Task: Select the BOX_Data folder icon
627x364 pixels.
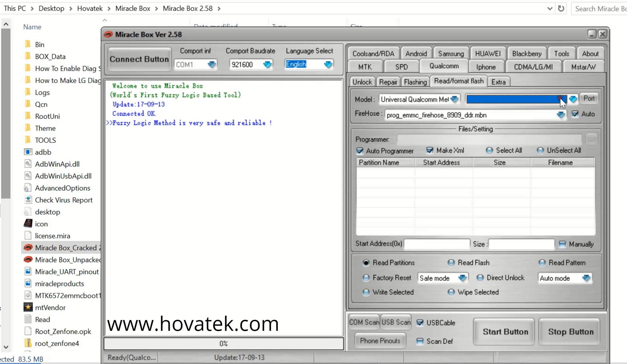Action: coord(28,56)
